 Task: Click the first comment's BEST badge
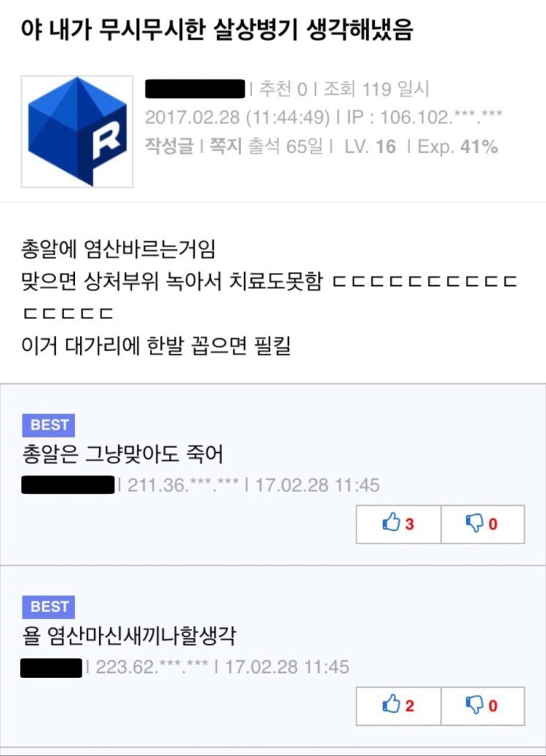tap(49, 425)
